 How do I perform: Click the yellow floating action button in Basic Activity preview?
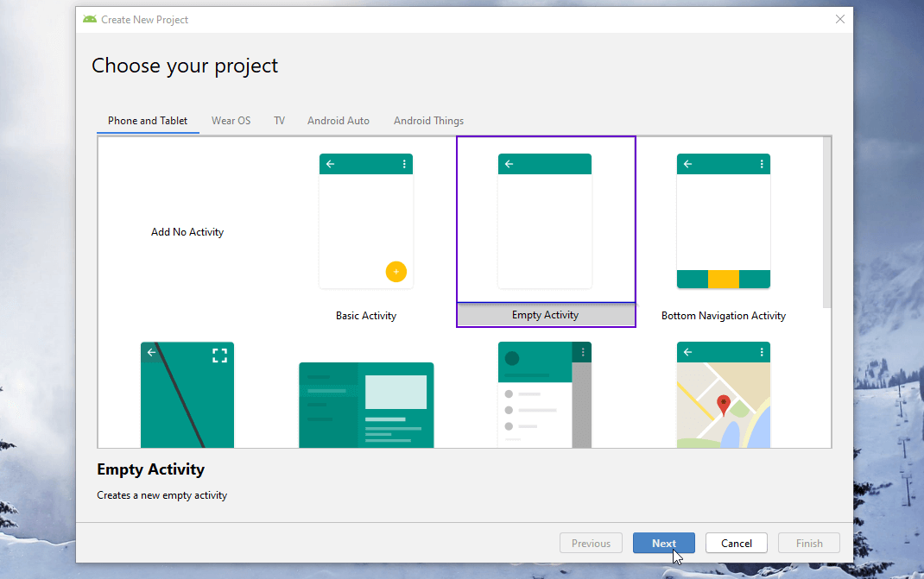point(396,271)
